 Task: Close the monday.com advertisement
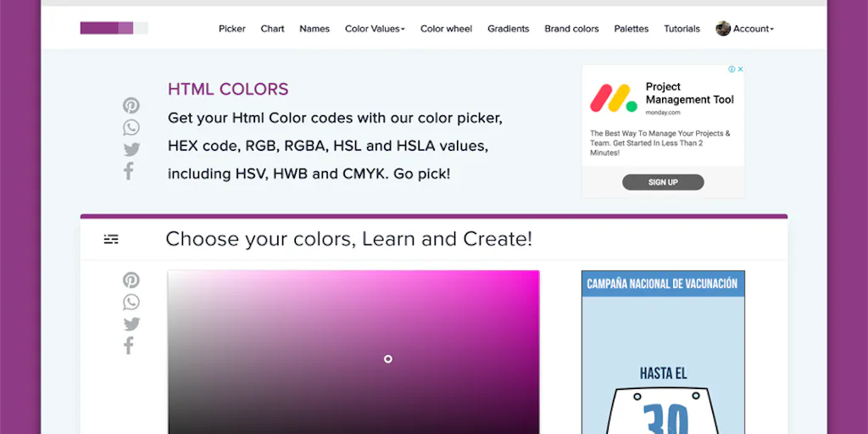coord(740,70)
